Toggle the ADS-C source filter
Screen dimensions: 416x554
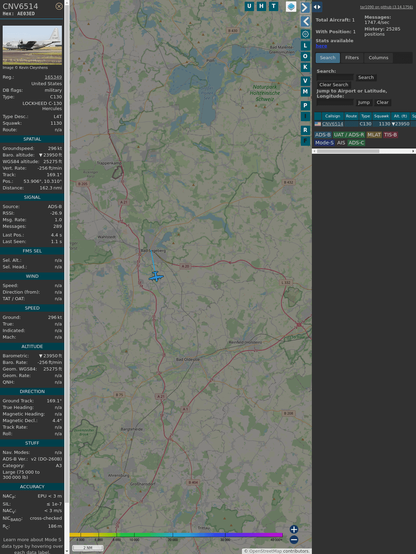click(x=356, y=143)
